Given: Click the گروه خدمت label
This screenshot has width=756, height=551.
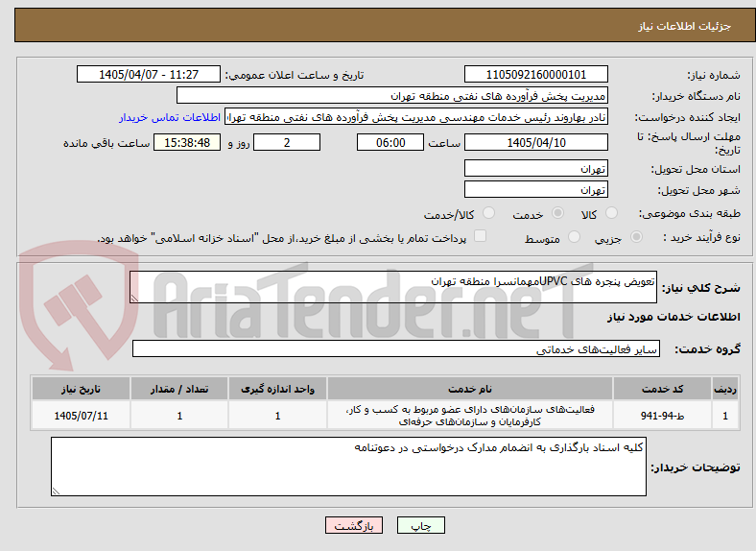Looking at the screenshot, I should pyautogui.click(x=707, y=348).
